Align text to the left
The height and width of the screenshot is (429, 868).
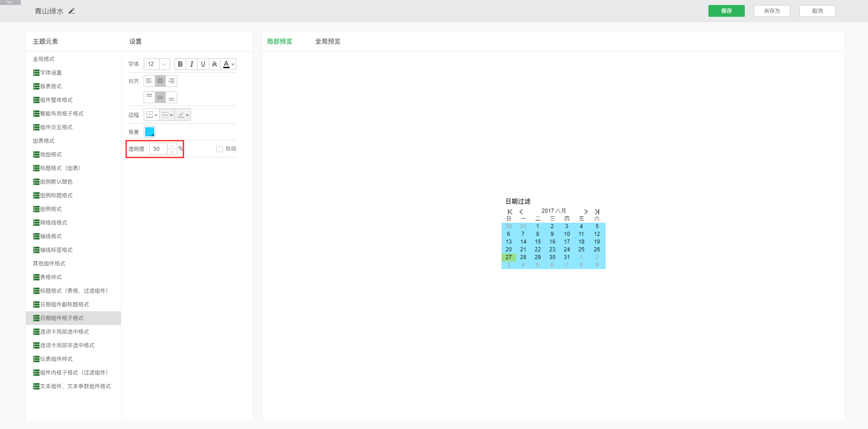tap(149, 81)
